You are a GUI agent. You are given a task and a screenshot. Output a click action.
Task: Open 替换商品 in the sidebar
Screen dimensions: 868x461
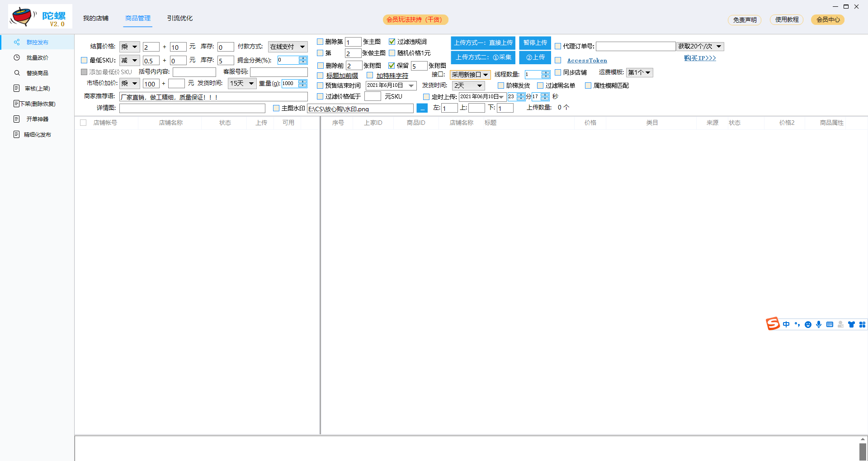[x=37, y=73]
